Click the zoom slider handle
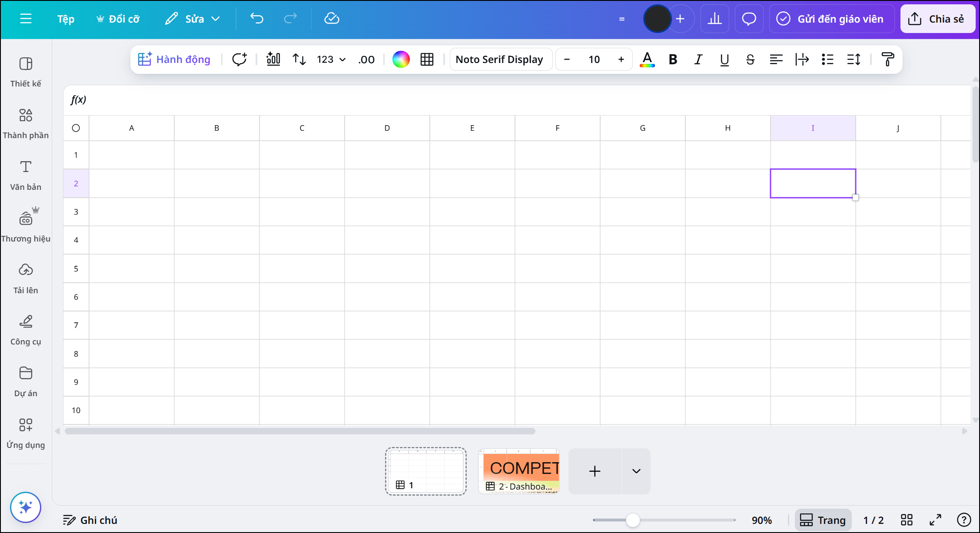 633,520
